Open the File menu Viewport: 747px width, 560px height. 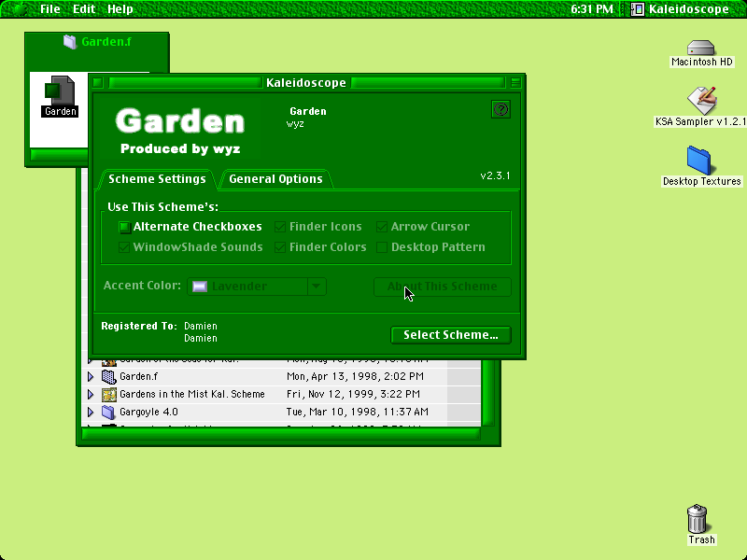coord(50,9)
